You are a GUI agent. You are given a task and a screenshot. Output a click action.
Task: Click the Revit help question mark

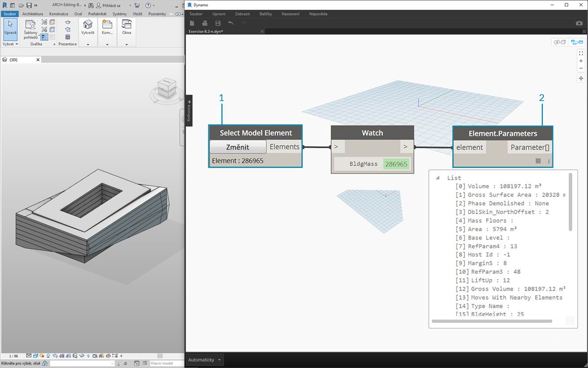pos(147,5)
